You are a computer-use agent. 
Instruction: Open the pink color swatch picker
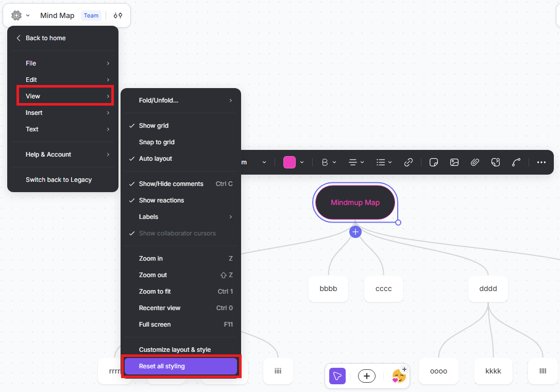pos(289,162)
